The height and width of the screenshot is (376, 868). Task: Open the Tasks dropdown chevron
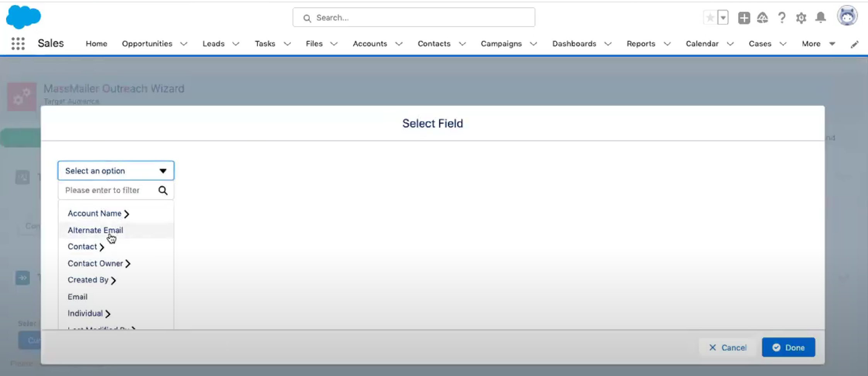pyautogui.click(x=287, y=44)
